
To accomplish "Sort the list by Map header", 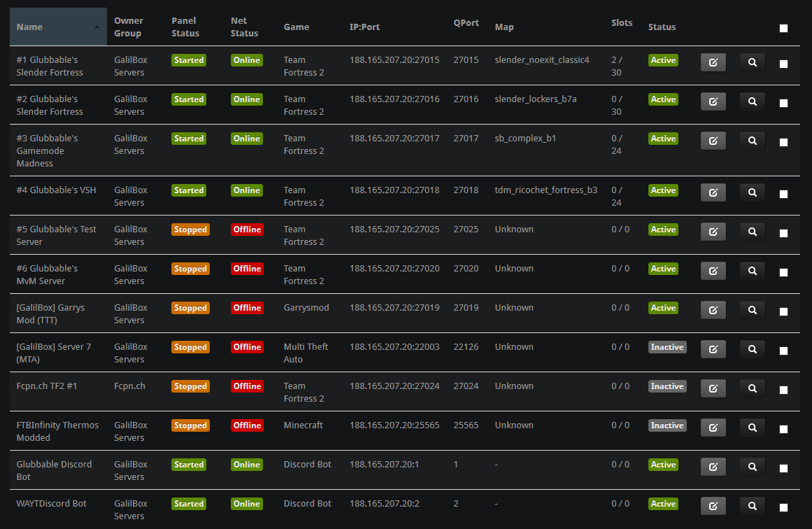I will click(x=504, y=27).
